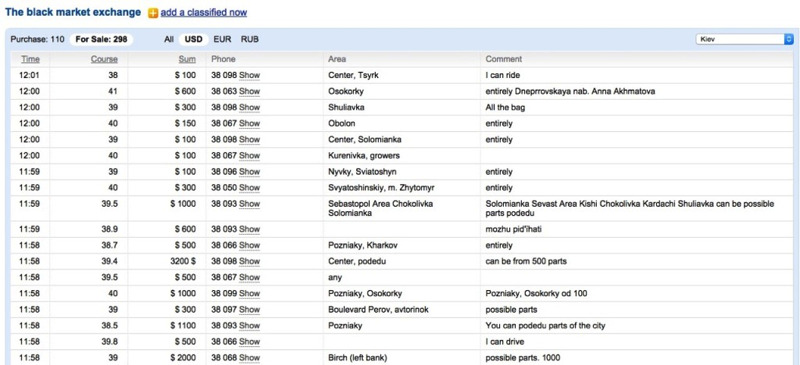Click the yellow plus classified icon
800x365 pixels.
(x=153, y=13)
